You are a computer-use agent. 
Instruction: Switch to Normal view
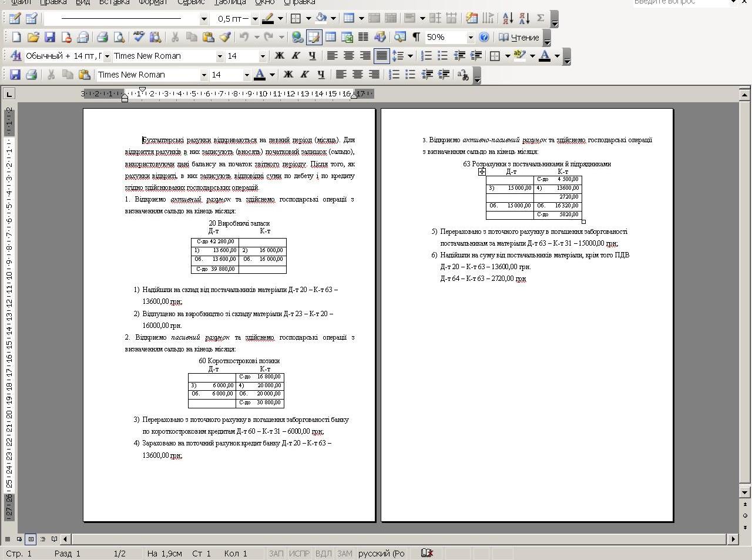[x=7, y=539]
